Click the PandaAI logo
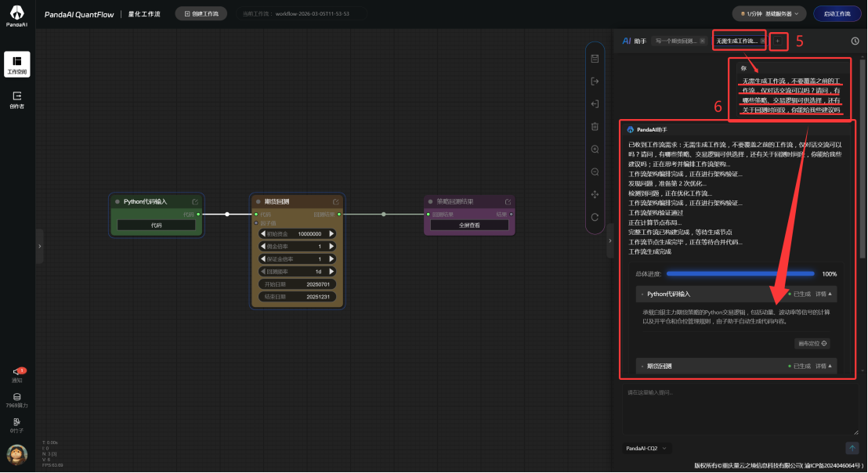This screenshot has height=473, width=868. click(16, 16)
